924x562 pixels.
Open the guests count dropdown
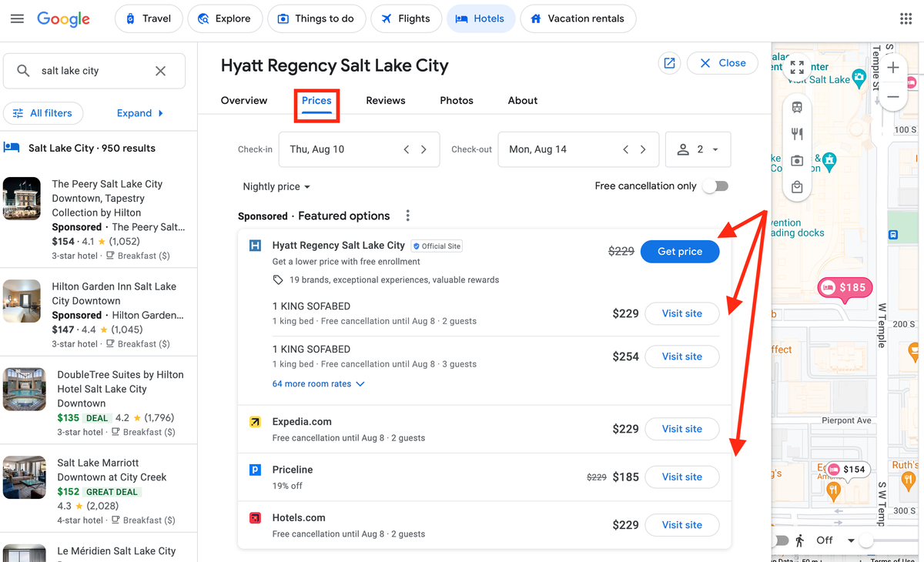698,149
